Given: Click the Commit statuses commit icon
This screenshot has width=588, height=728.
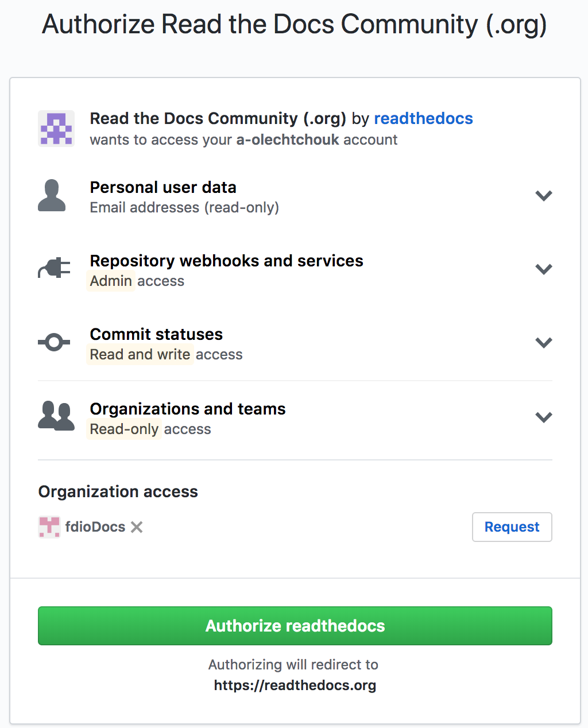Looking at the screenshot, I should [x=54, y=343].
